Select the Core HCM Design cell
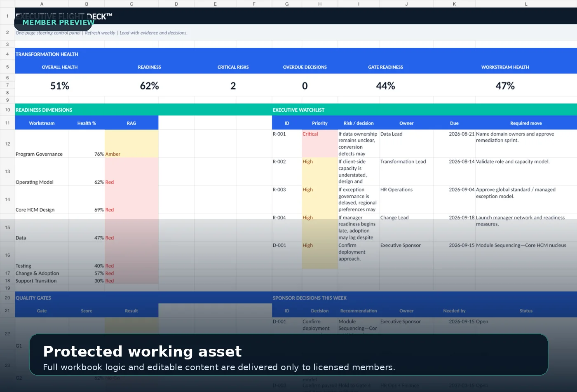The height and width of the screenshot is (392, 577). [42, 200]
